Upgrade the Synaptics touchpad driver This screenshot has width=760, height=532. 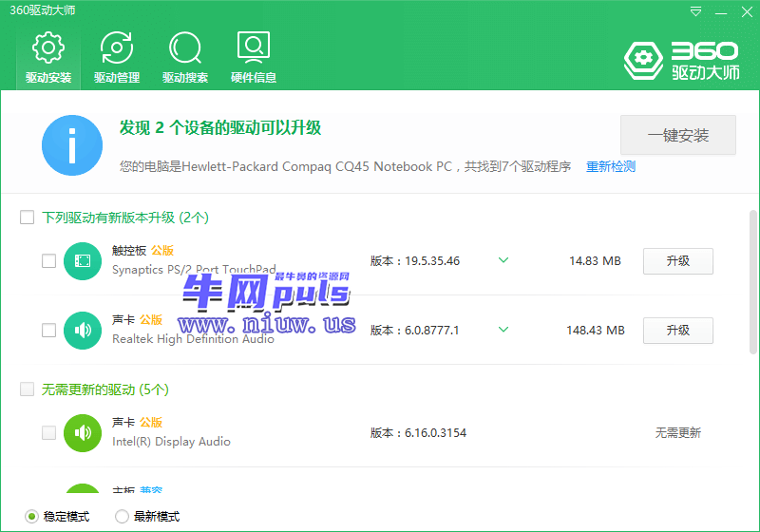click(x=678, y=261)
